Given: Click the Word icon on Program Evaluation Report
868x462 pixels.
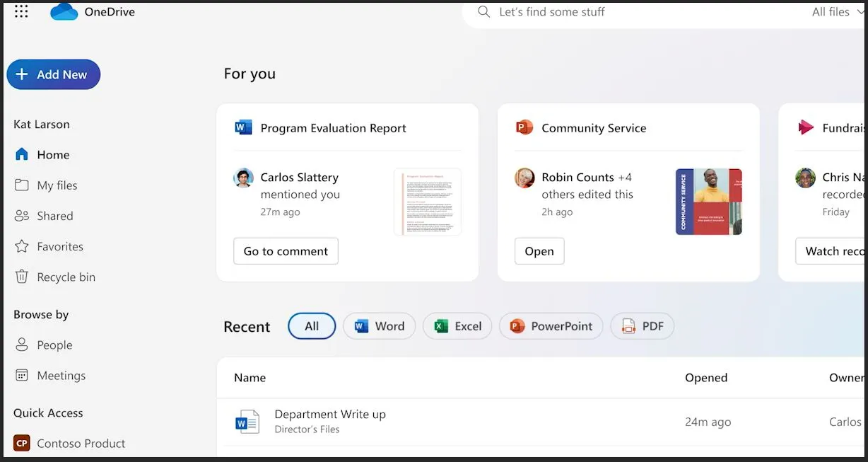Looking at the screenshot, I should [x=243, y=127].
